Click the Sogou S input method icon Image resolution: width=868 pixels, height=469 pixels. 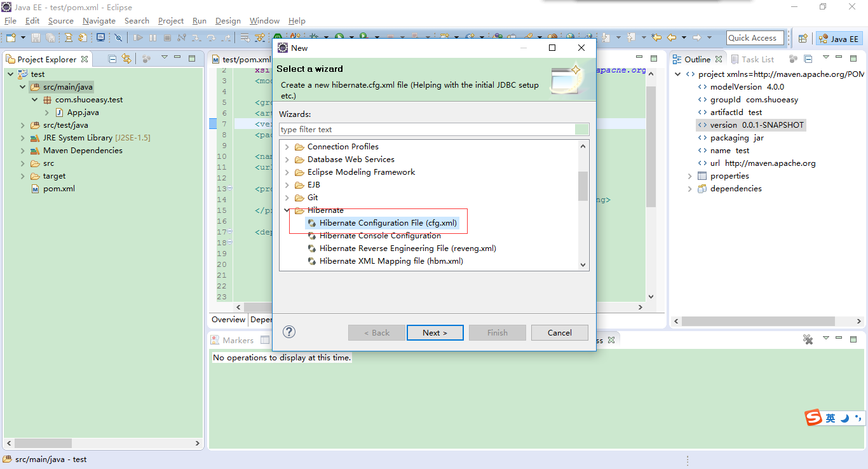[813, 418]
